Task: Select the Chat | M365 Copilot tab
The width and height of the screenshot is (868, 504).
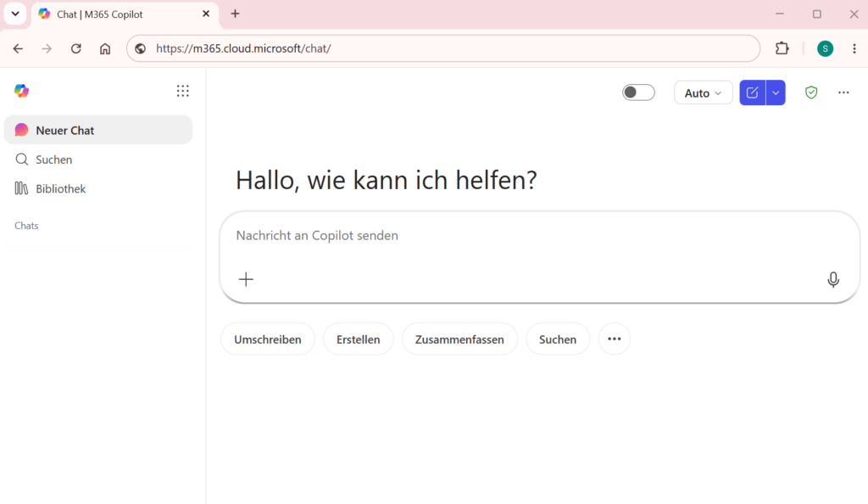Action: [x=125, y=14]
